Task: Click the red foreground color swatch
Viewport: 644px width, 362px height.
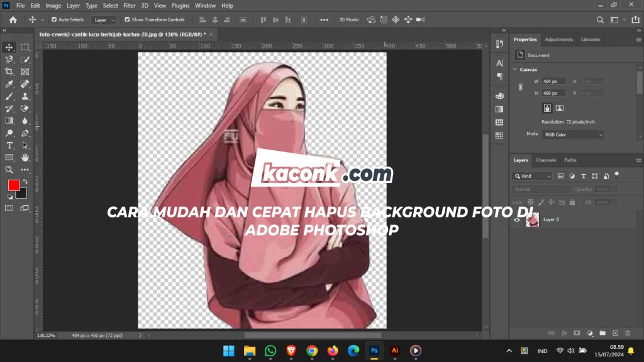Action: tap(14, 185)
